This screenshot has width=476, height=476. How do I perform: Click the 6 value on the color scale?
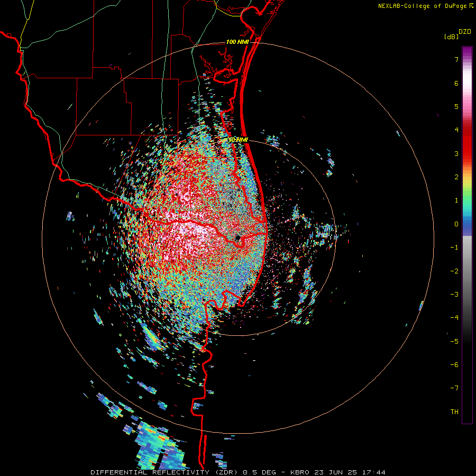pos(456,83)
